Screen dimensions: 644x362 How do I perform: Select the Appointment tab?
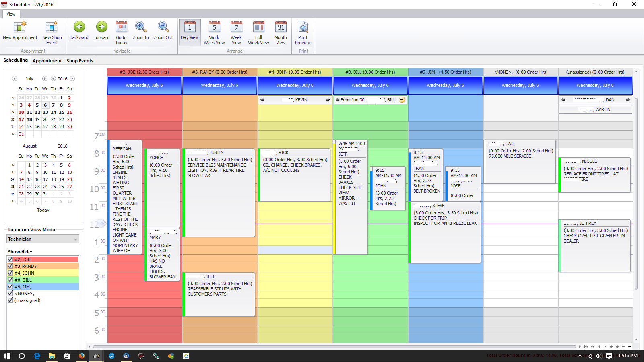(x=47, y=61)
